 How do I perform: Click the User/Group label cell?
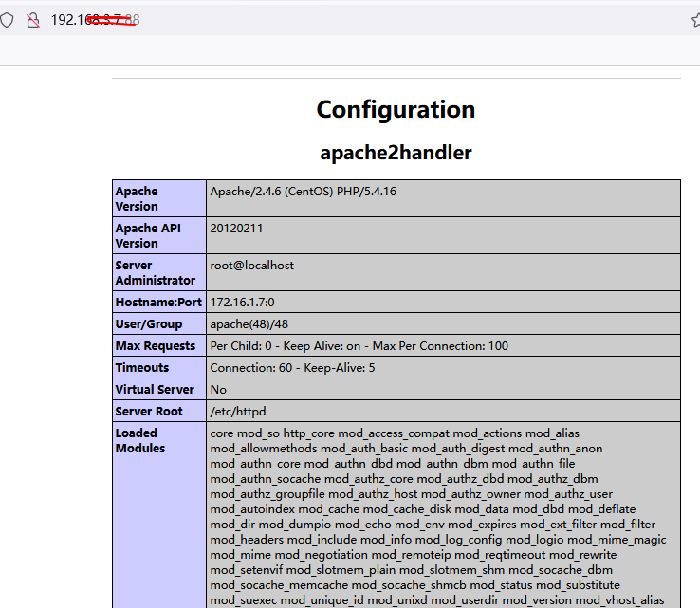tap(159, 324)
